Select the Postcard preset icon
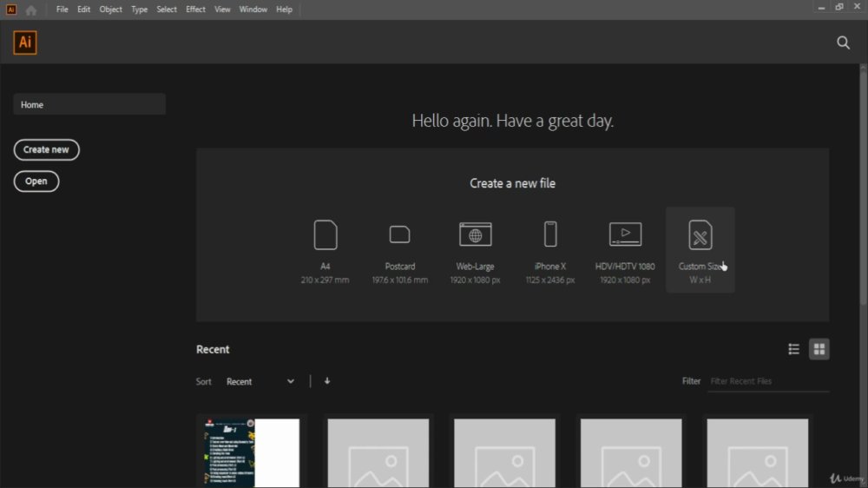 tap(399, 234)
